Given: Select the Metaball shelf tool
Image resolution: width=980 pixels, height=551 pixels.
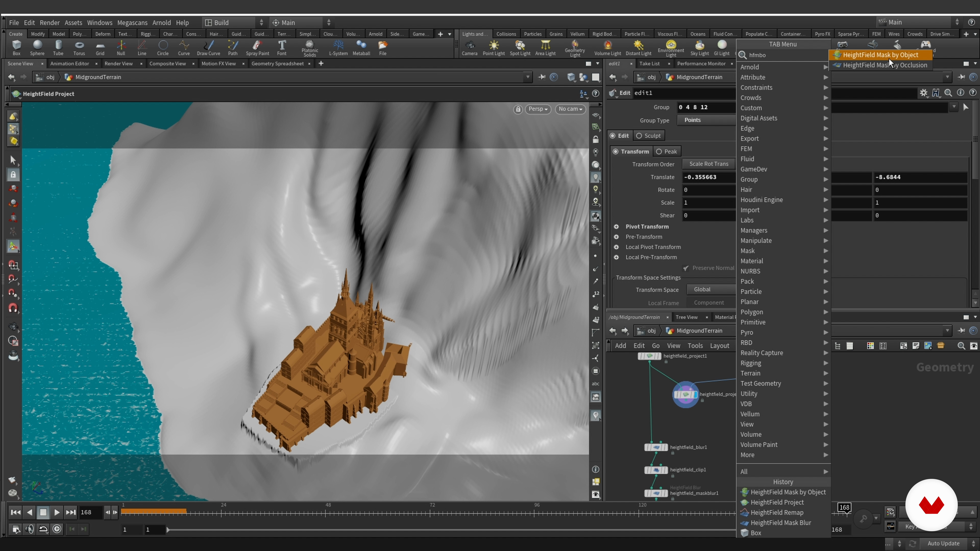Looking at the screenshot, I should point(361,48).
